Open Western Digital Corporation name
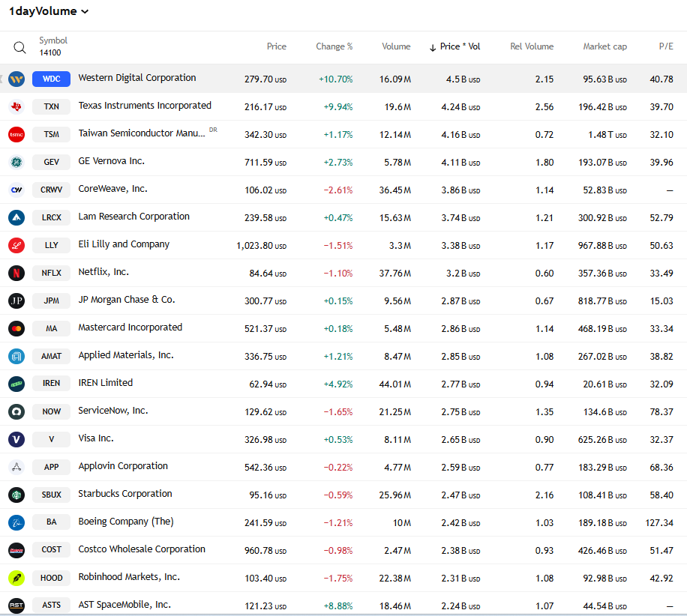The width and height of the screenshot is (687, 616). pyautogui.click(x=137, y=78)
